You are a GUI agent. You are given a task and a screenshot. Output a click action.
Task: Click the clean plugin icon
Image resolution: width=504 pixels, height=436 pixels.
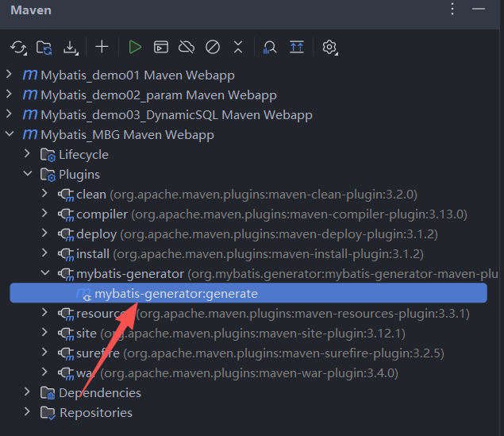click(66, 195)
